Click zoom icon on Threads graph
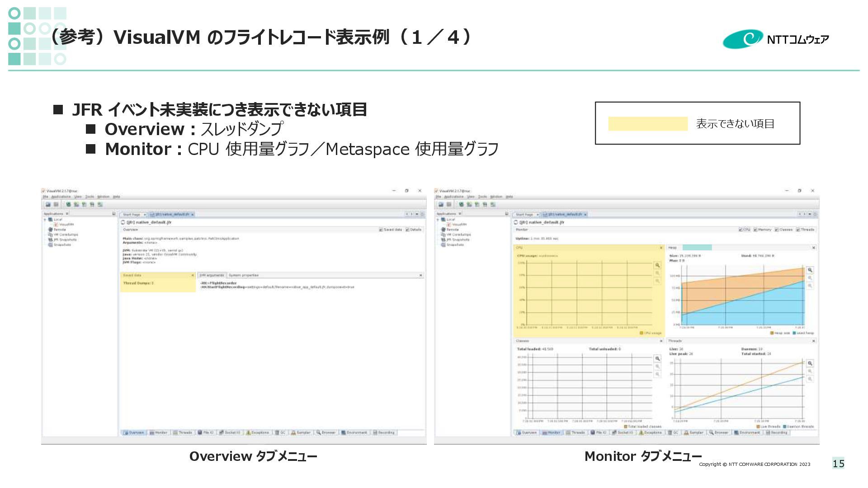This screenshot has width=868, height=488. 810,363
